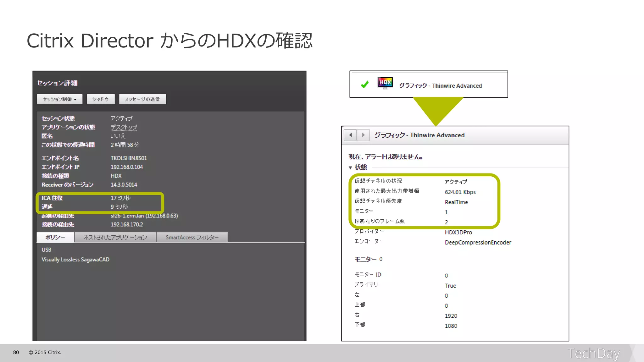This screenshot has height=362, width=644.
Task: Select the True primary monitor value
Action: (x=450, y=286)
